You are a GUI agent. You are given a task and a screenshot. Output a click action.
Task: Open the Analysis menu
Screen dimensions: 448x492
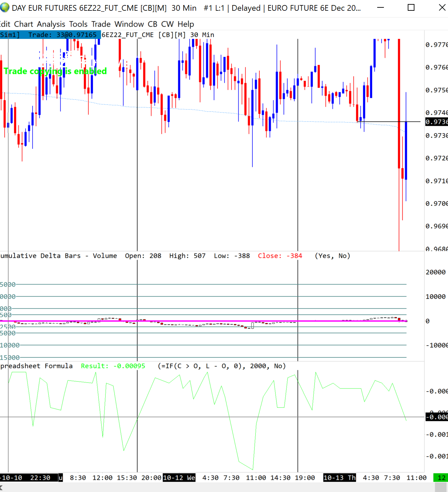[51, 24]
